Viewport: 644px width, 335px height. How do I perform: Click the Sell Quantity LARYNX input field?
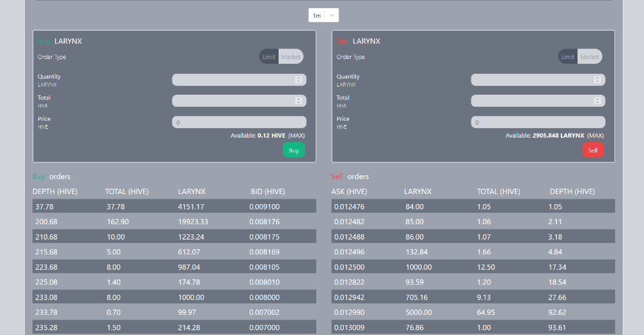click(538, 80)
